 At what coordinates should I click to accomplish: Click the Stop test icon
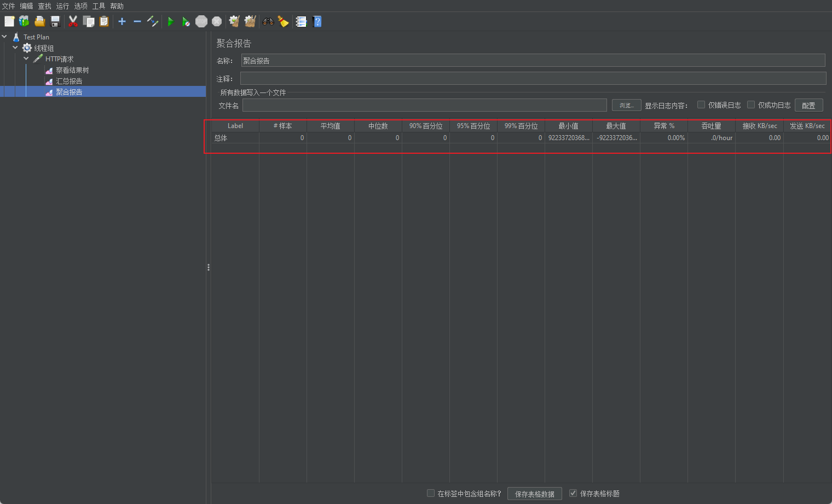201,21
